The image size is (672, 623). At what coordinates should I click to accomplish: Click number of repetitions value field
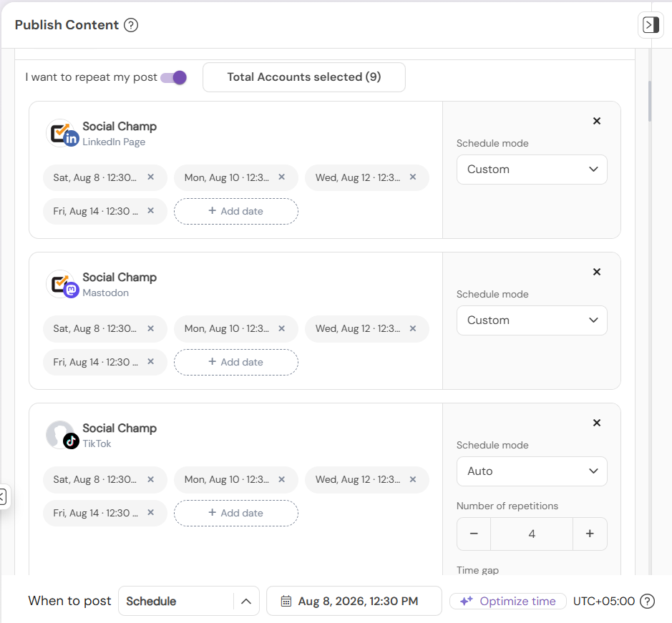532,534
